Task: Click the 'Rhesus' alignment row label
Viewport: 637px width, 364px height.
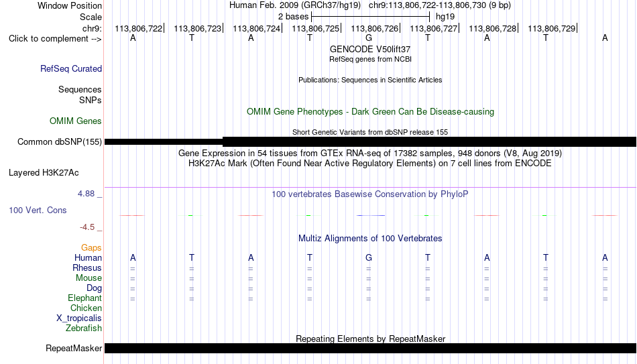Action: point(87,268)
